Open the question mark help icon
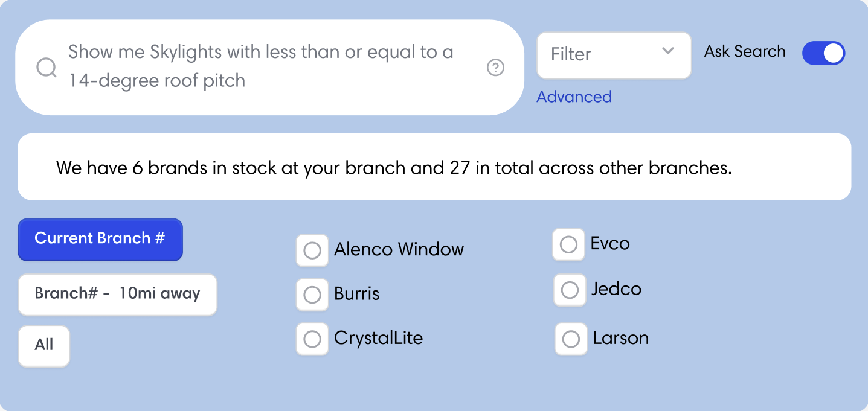The image size is (868, 411). [495, 68]
